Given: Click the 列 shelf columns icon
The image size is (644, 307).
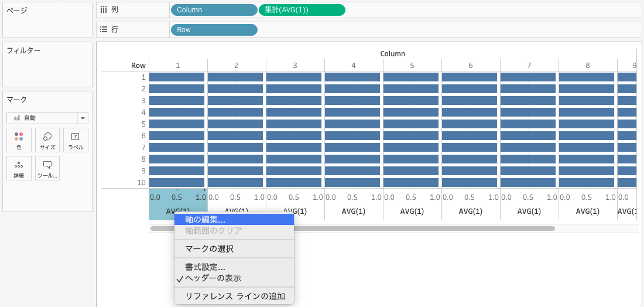Looking at the screenshot, I should click(104, 10).
